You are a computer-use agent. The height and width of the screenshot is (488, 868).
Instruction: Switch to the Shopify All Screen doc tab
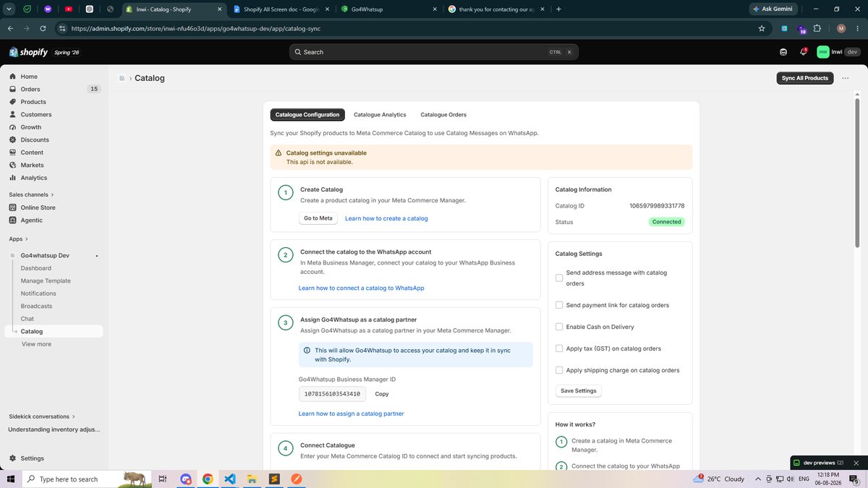coord(280,9)
